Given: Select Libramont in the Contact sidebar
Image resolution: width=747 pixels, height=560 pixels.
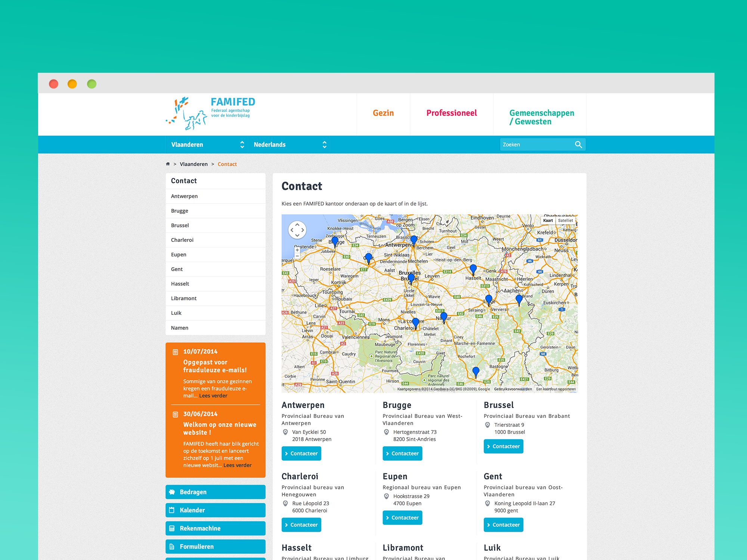Looking at the screenshot, I should pos(216,298).
